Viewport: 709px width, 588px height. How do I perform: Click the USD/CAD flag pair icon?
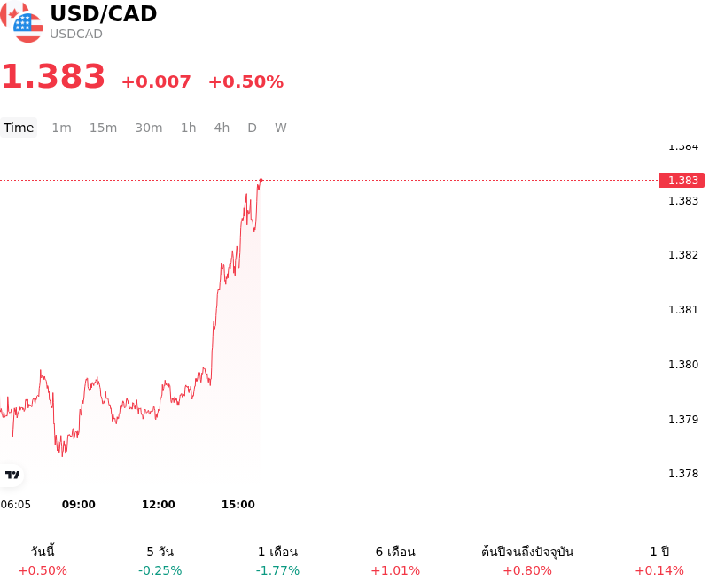click(x=21, y=21)
